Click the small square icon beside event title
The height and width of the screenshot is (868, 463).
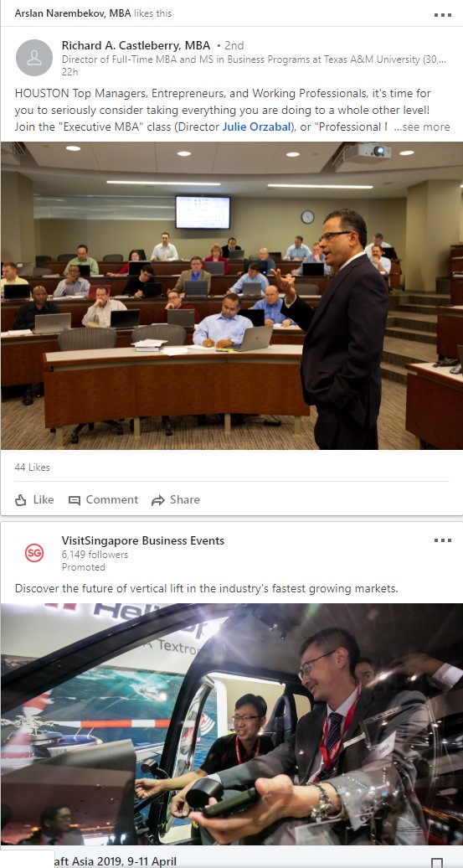pyautogui.click(x=437, y=862)
